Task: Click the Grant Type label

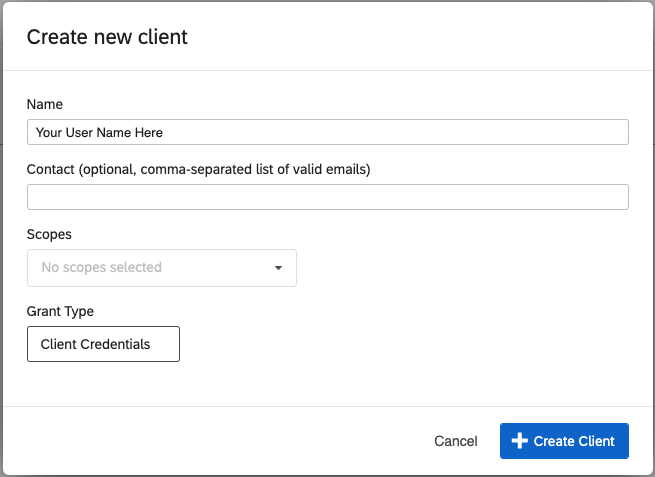Action: [60, 311]
